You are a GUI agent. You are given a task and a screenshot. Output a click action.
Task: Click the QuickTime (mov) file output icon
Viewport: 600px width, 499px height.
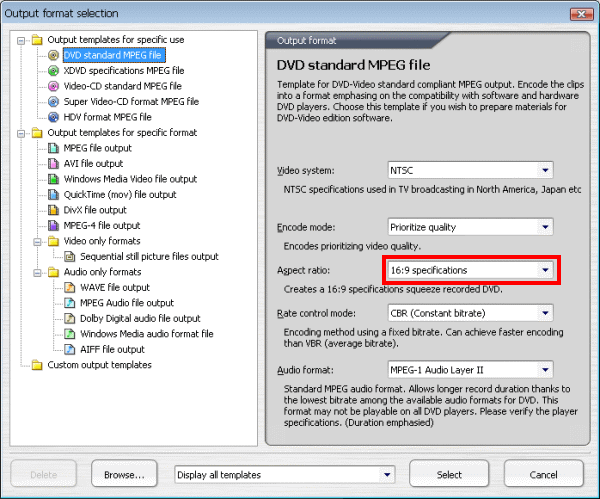[x=53, y=194]
